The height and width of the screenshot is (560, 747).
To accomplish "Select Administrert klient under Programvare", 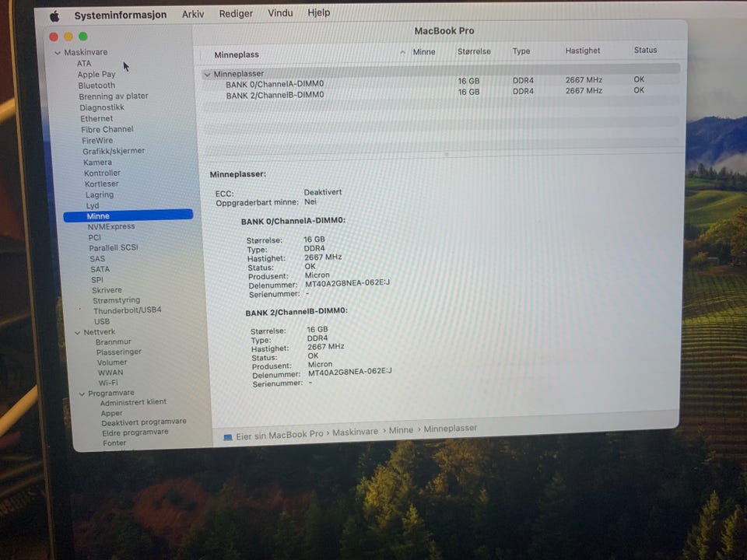I will [133, 402].
